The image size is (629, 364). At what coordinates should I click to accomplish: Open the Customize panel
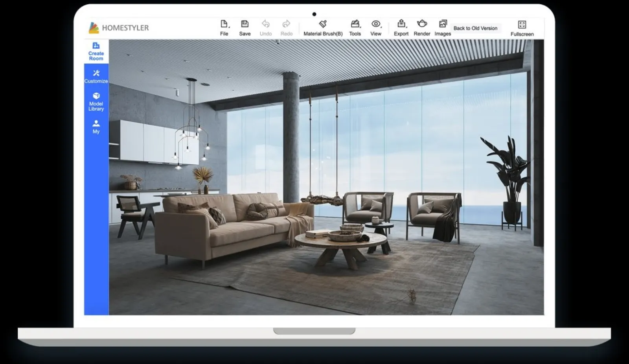pos(96,76)
